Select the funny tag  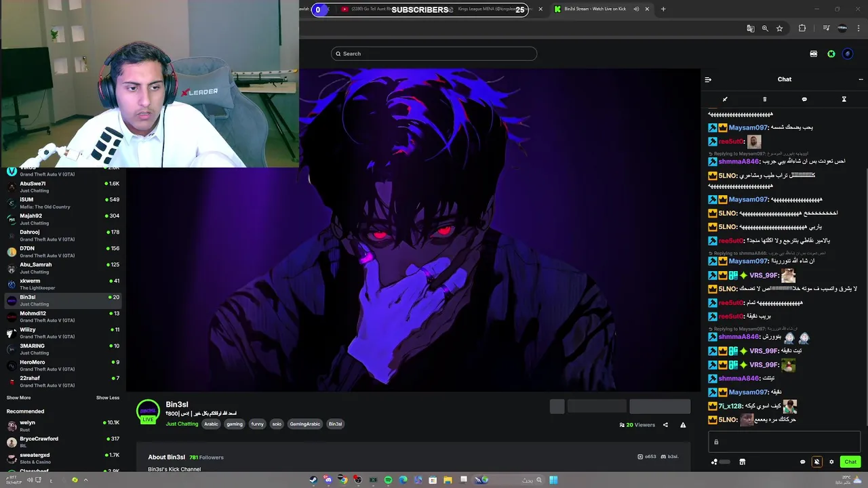pos(257,424)
